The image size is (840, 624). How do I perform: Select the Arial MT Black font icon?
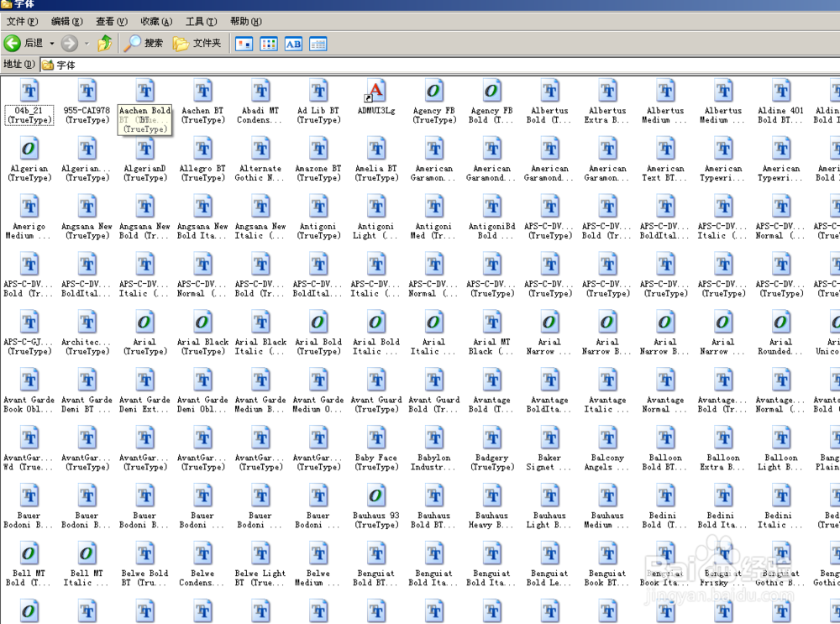pyautogui.click(x=492, y=322)
